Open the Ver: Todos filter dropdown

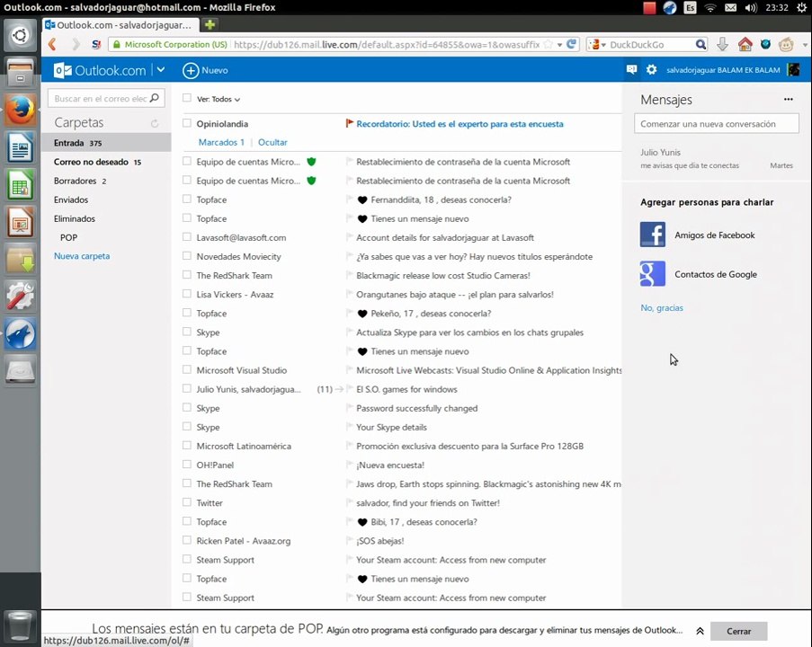pyautogui.click(x=218, y=99)
